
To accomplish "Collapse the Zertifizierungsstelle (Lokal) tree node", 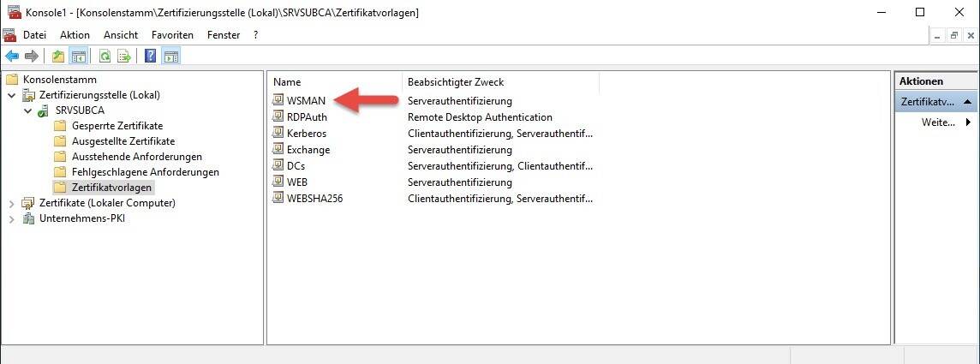I will pyautogui.click(x=12, y=95).
